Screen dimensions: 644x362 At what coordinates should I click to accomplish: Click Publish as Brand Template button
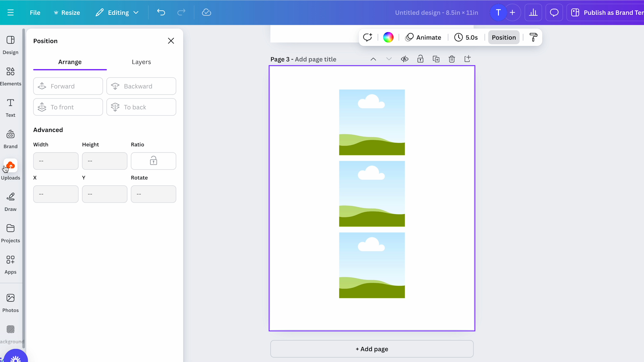605,12
